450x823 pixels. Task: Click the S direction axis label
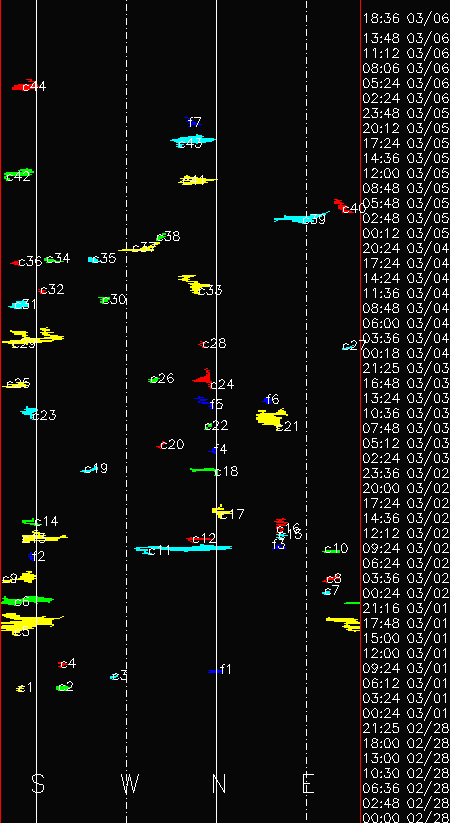38,784
